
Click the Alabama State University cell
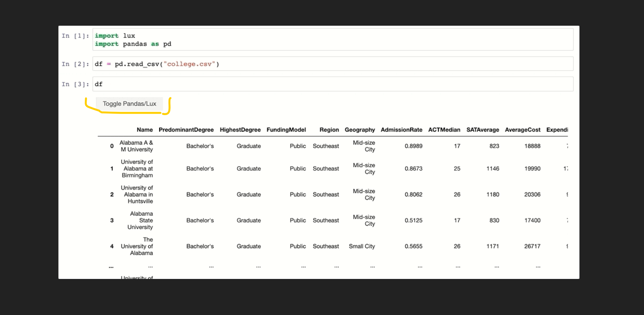pos(140,220)
